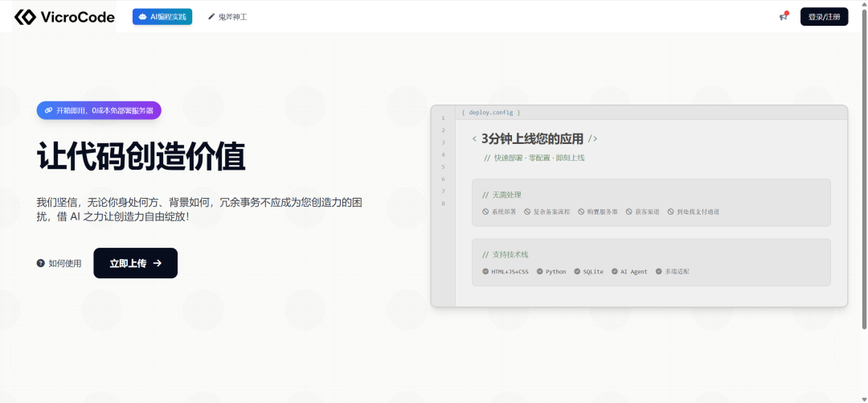Click the check icon beside SQLite

tap(577, 272)
